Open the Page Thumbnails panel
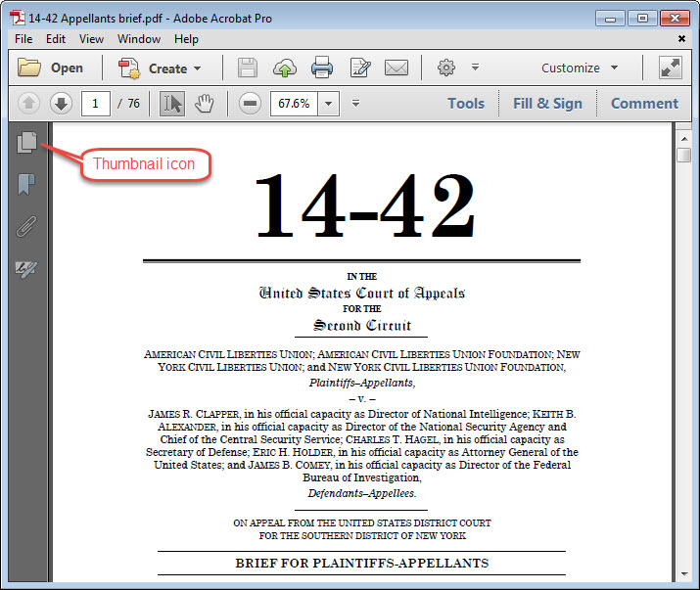Viewport: 700px width, 590px height. 27,143
